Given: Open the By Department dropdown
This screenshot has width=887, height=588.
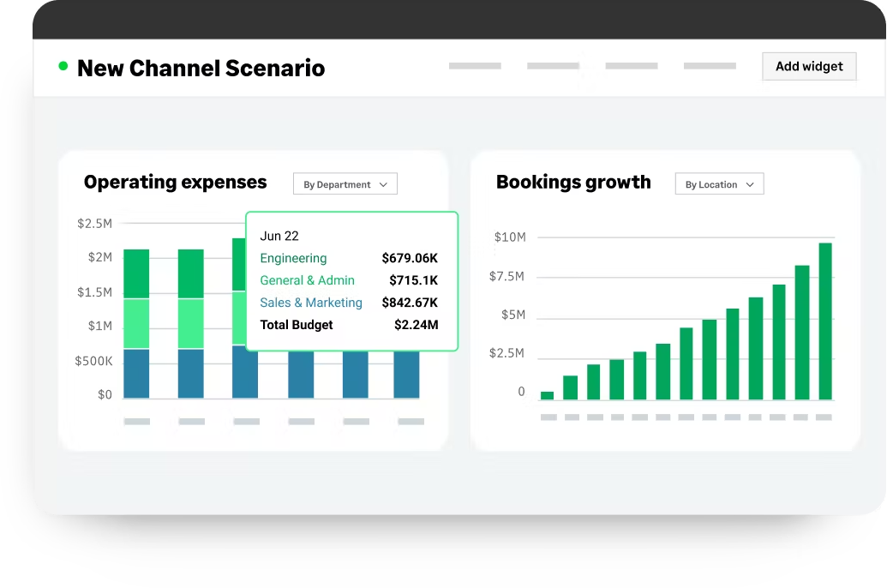Looking at the screenshot, I should click(x=345, y=184).
